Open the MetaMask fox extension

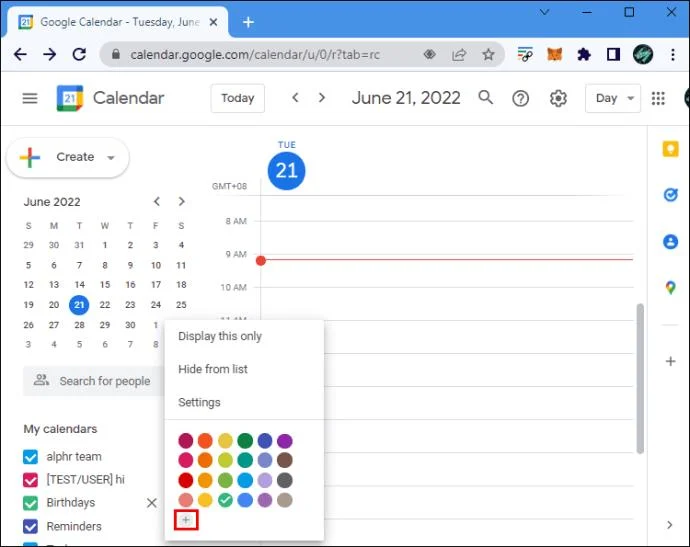pyautogui.click(x=554, y=55)
